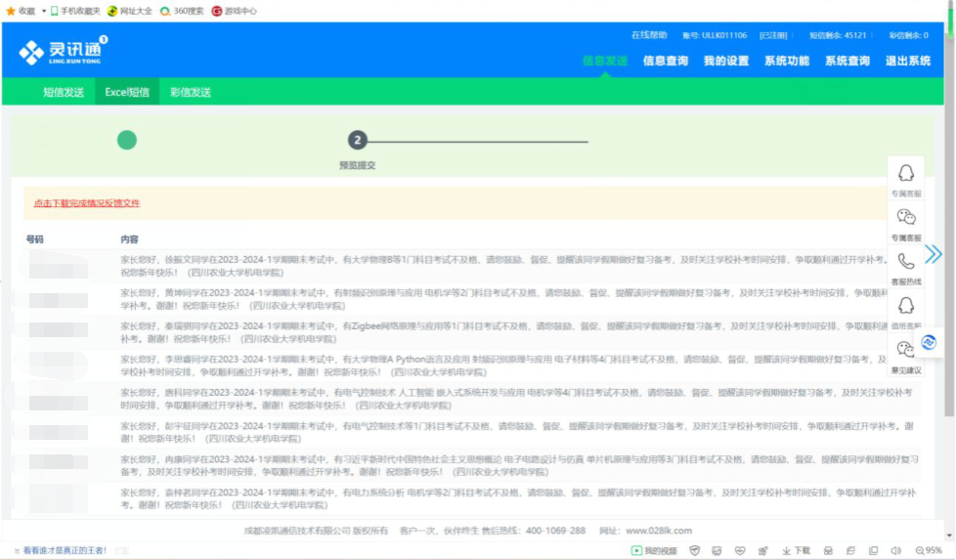This screenshot has width=956, height=560.
Task: Click the 专属客服 WeChat icon
Action: click(906, 217)
